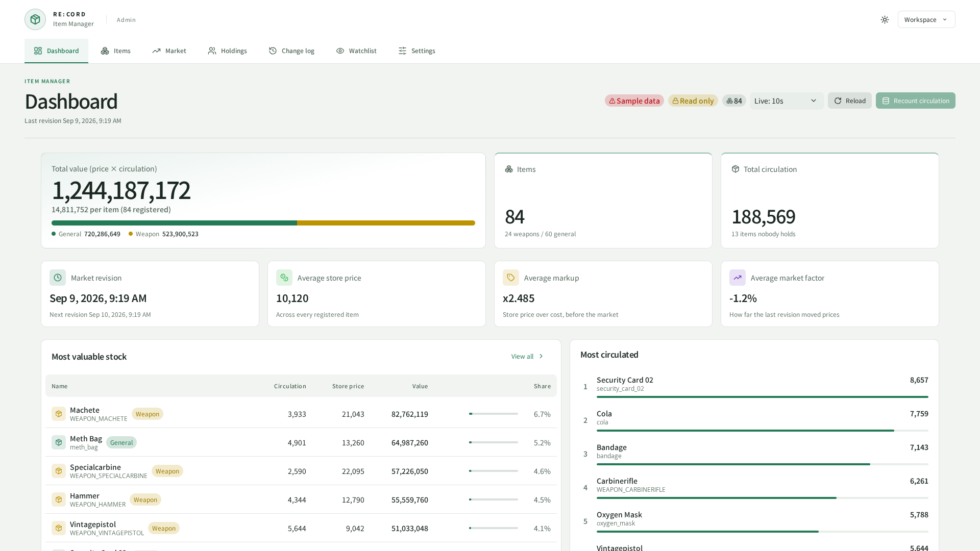Click the Carbinerifle circulation value 6,261
This screenshot has height=551, width=980.
919,481
